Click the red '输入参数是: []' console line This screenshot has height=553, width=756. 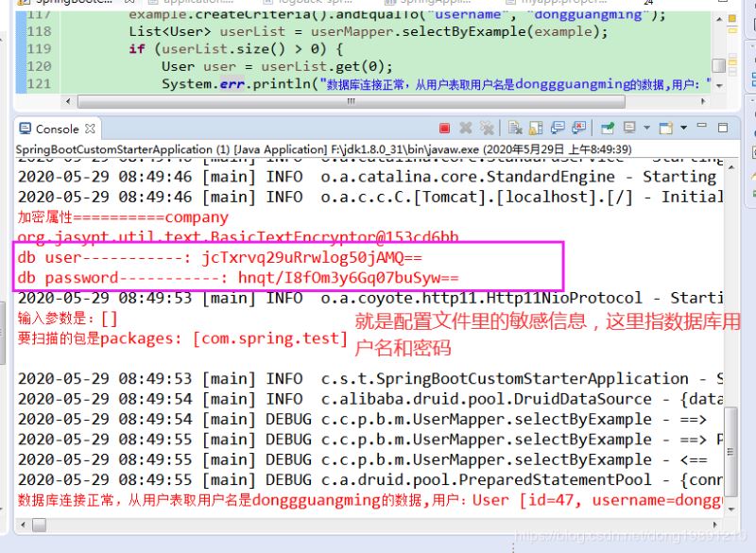(67, 319)
